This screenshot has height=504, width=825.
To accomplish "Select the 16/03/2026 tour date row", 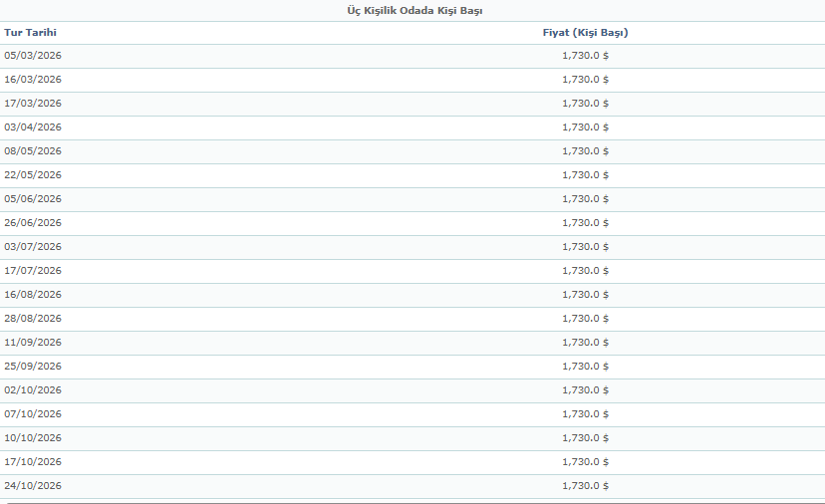I will coord(33,80).
